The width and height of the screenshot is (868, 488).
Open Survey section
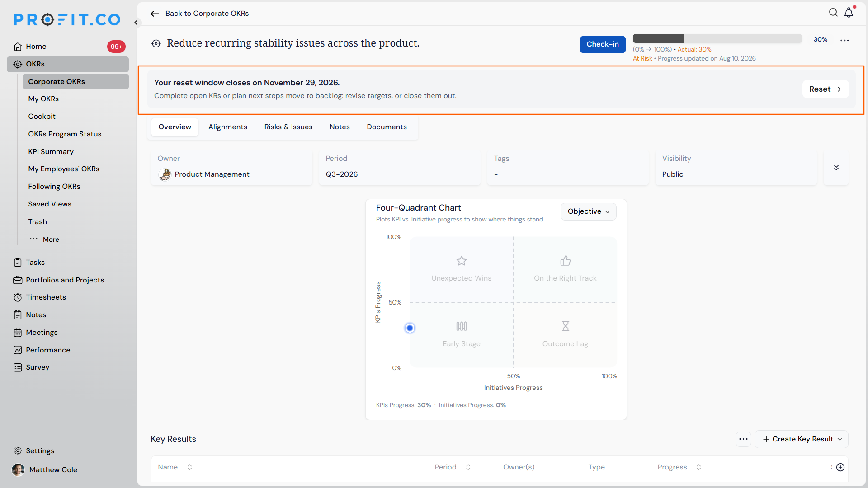[x=32, y=367]
